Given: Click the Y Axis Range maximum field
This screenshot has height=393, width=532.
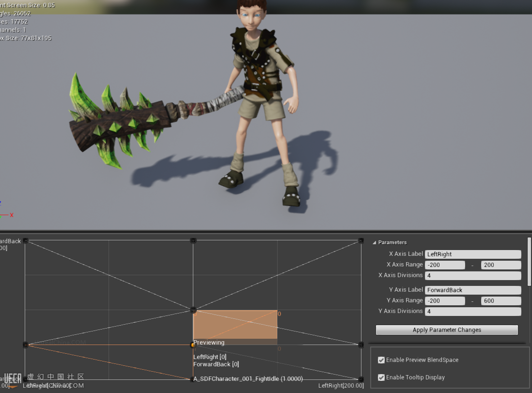Looking at the screenshot, I should [501, 301].
